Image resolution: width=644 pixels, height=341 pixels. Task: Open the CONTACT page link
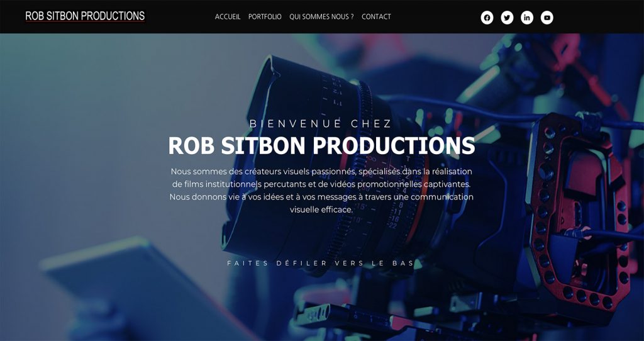[376, 17]
